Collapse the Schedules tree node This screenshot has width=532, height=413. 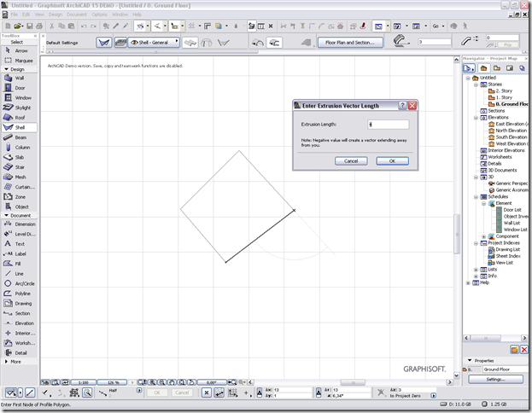pyautogui.click(x=476, y=197)
